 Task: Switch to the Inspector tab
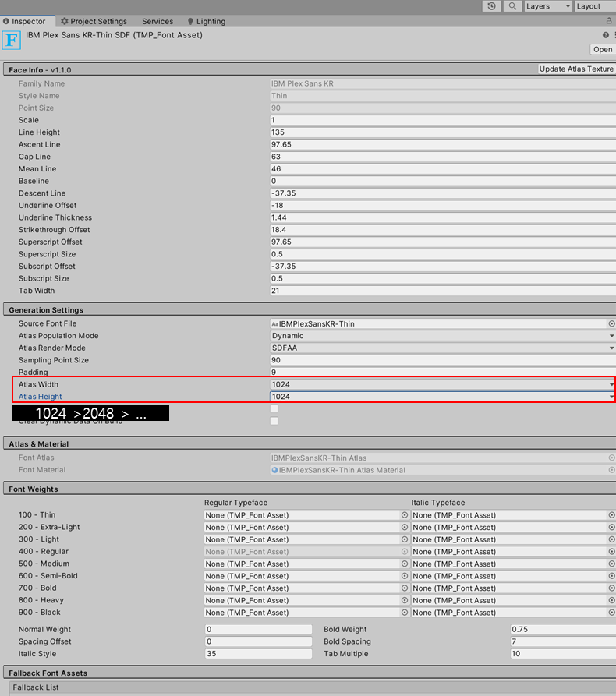(27, 21)
